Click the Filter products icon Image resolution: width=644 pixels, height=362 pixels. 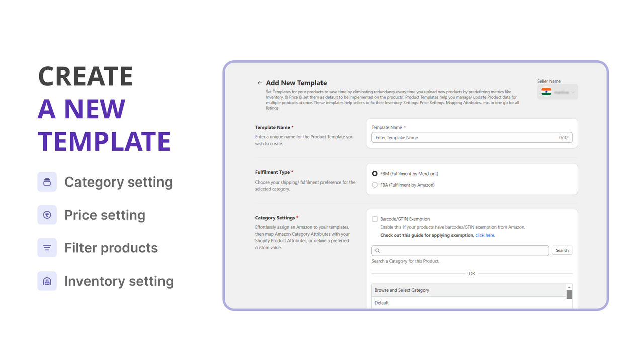[x=47, y=248]
